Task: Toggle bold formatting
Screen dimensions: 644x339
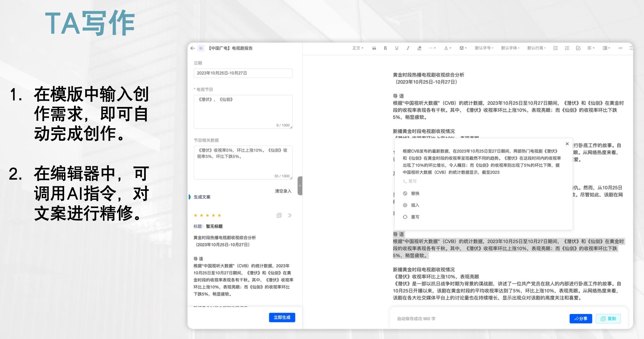Action: [x=385, y=48]
